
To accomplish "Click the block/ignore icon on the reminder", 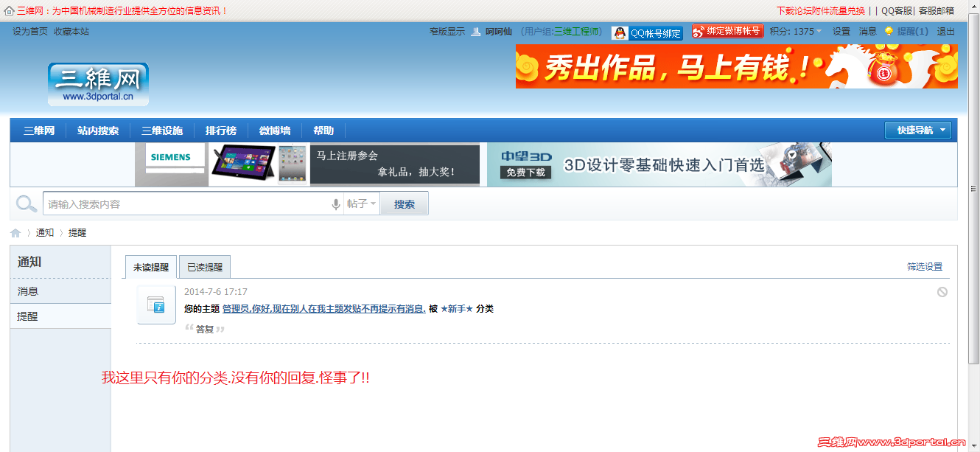I will click(942, 292).
